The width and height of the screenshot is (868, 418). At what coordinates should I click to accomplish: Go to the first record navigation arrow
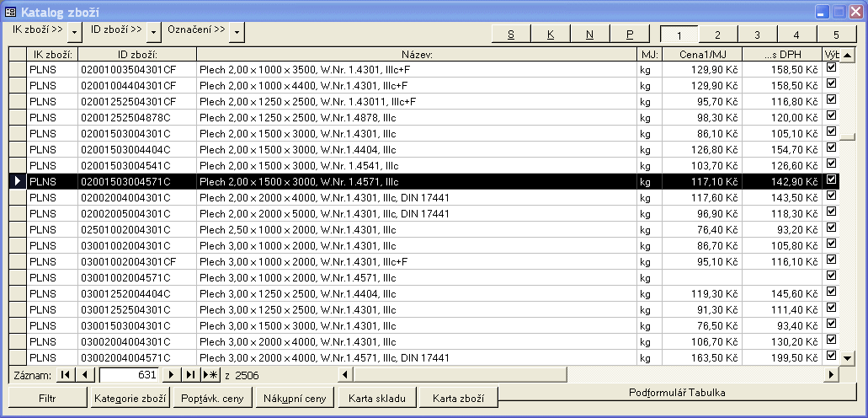pyautogui.click(x=65, y=374)
